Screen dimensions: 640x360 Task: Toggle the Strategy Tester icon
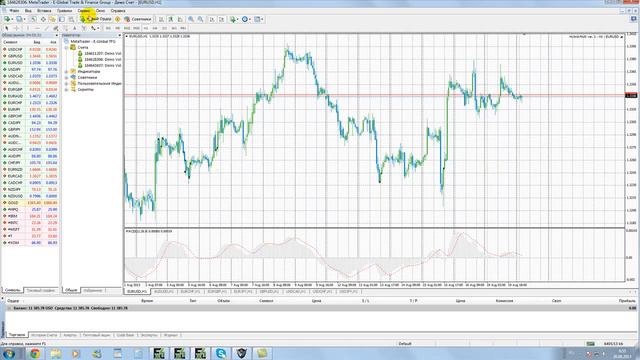tap(71, 19)
